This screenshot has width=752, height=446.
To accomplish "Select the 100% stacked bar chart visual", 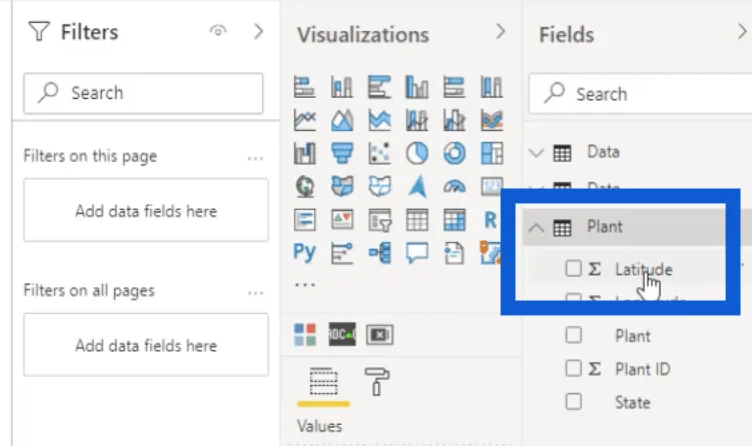I will pos(454,87).
